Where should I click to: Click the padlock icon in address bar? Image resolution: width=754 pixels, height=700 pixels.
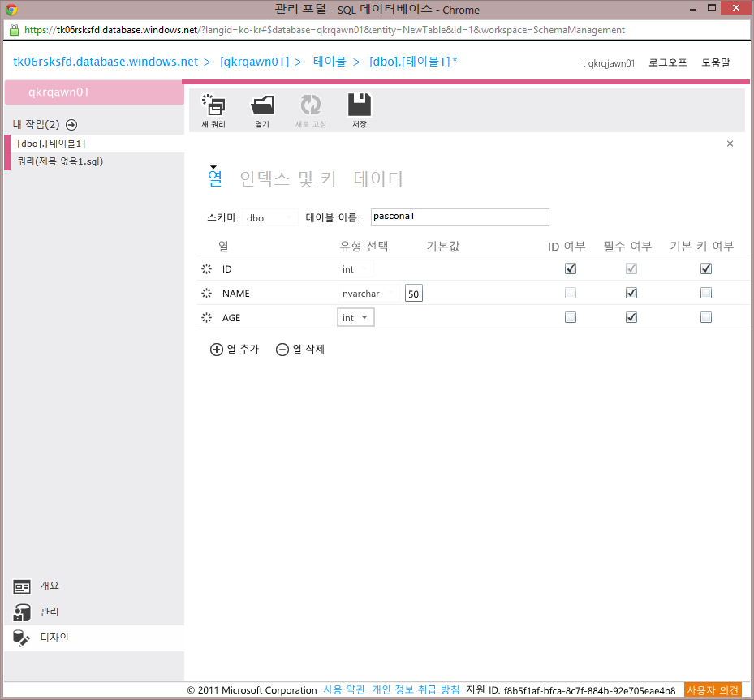[15, 30]
